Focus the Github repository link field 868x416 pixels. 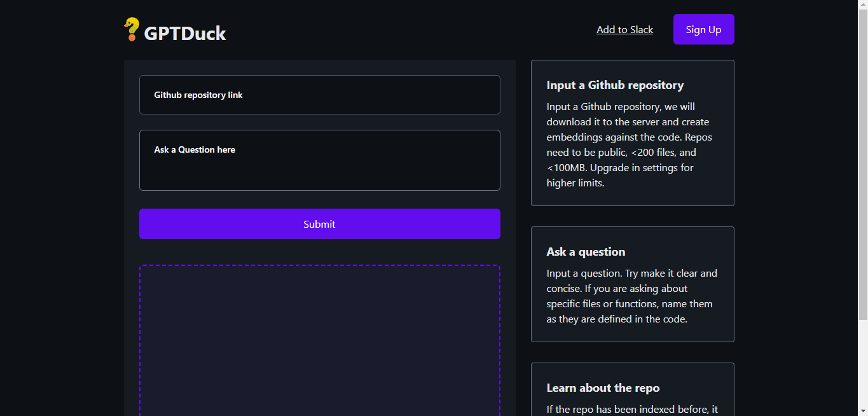click(319, 95)
